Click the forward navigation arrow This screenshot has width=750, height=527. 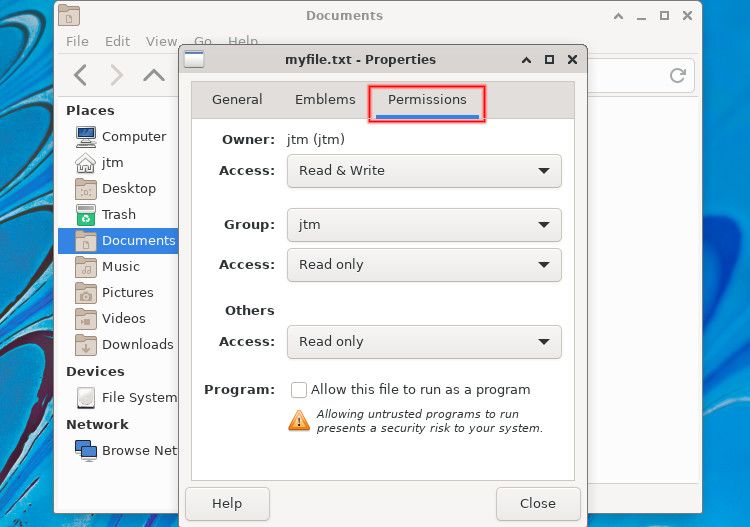[117, 75]
